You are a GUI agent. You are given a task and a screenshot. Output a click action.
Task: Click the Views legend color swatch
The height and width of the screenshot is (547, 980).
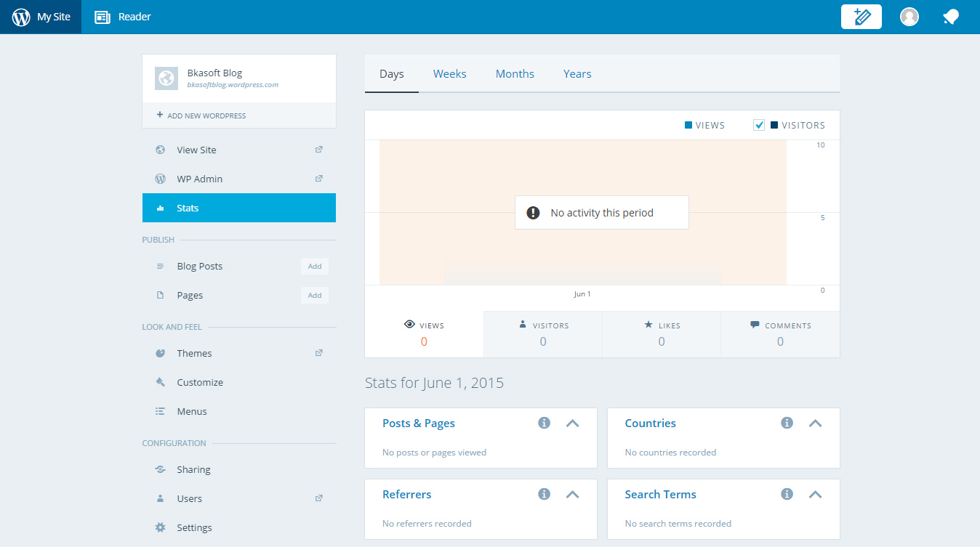click(688, 125)
